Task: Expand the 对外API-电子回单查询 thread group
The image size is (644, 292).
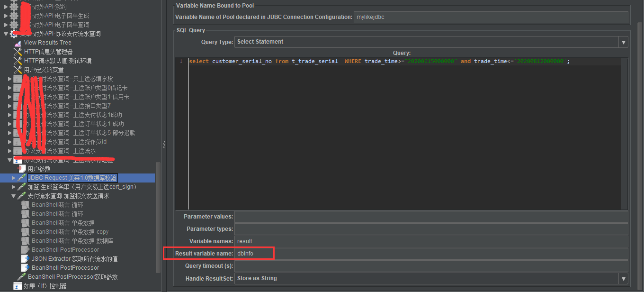Action: [x=6, y=25]
